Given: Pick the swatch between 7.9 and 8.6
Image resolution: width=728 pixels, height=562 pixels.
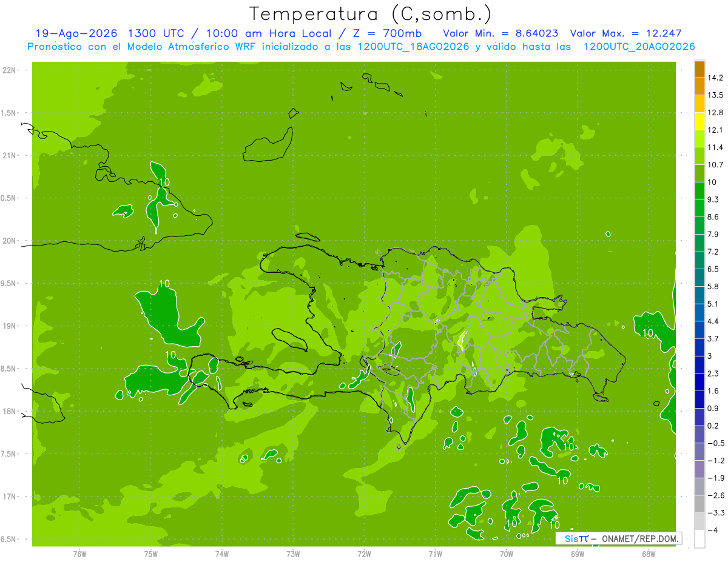Looking at the screenshot, I should point(699,225).
